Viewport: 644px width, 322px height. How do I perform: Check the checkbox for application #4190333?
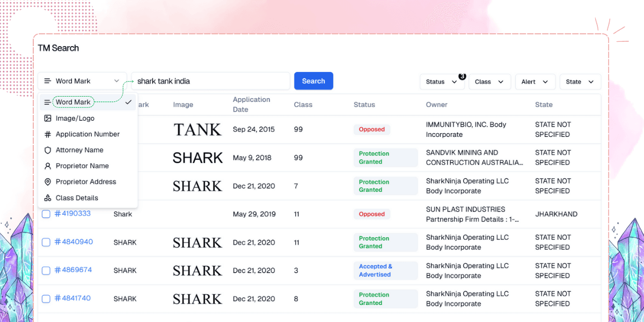(46, 214)
